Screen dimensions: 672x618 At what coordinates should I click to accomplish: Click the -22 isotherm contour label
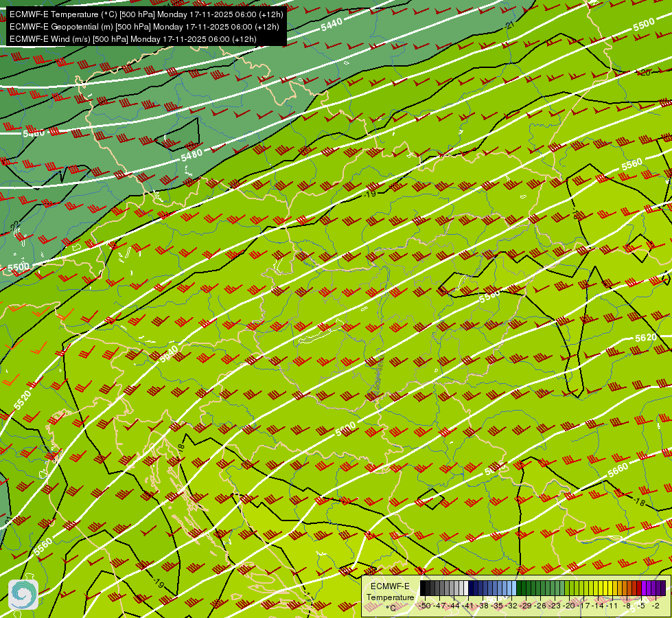point(15,225)
